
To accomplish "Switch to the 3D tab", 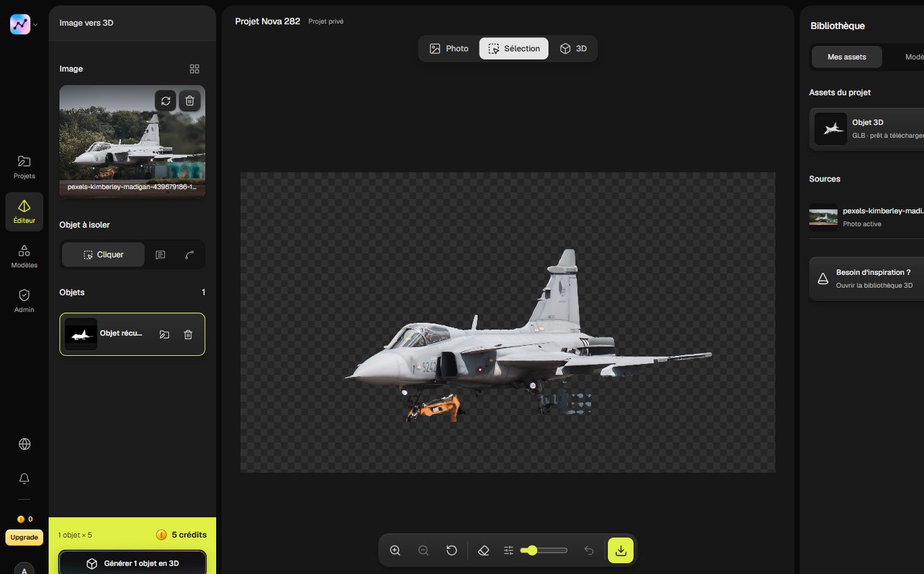I will [x=573, y=49].
